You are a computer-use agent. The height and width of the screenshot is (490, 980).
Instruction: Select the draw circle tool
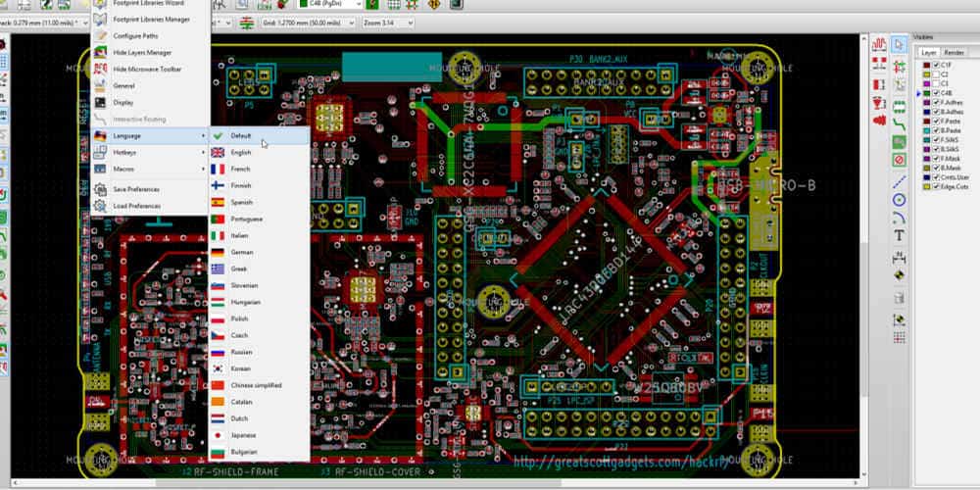click(899, 199)
